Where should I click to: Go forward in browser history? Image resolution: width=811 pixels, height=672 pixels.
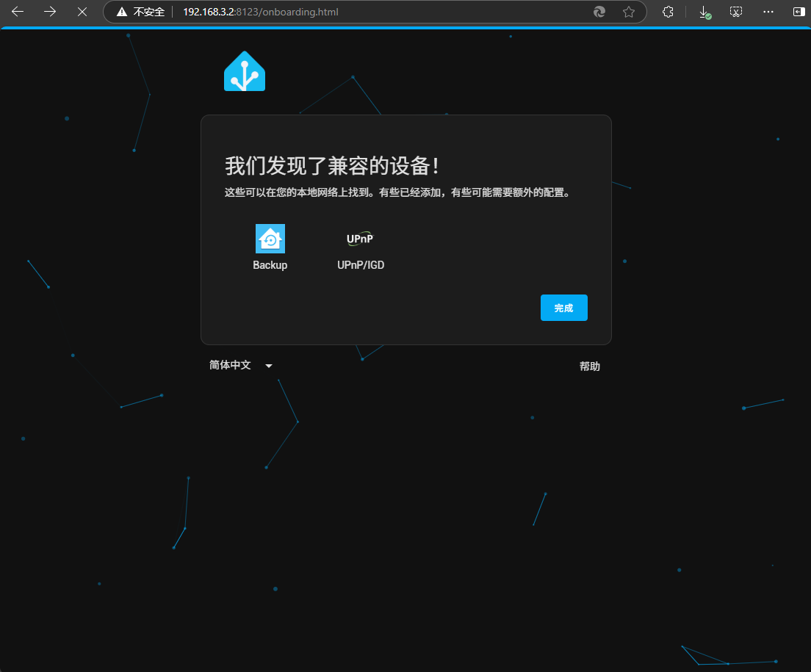pos(50,12)
